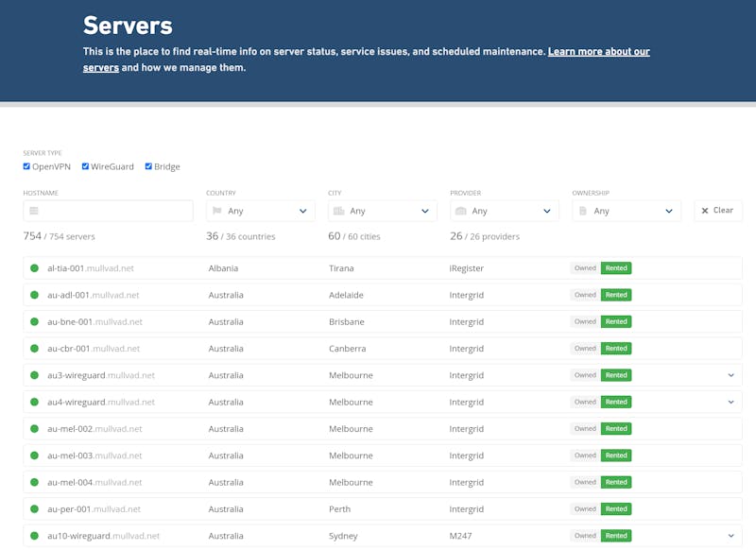756x550 pixels.
Task: Open the Ownership filter dropdown
Action: coord(627,211)
